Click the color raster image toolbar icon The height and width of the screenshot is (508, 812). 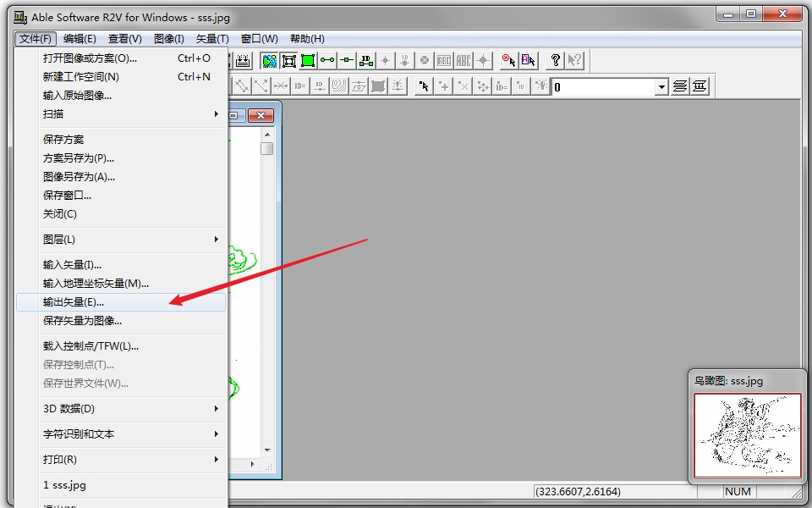click(269, 60)
